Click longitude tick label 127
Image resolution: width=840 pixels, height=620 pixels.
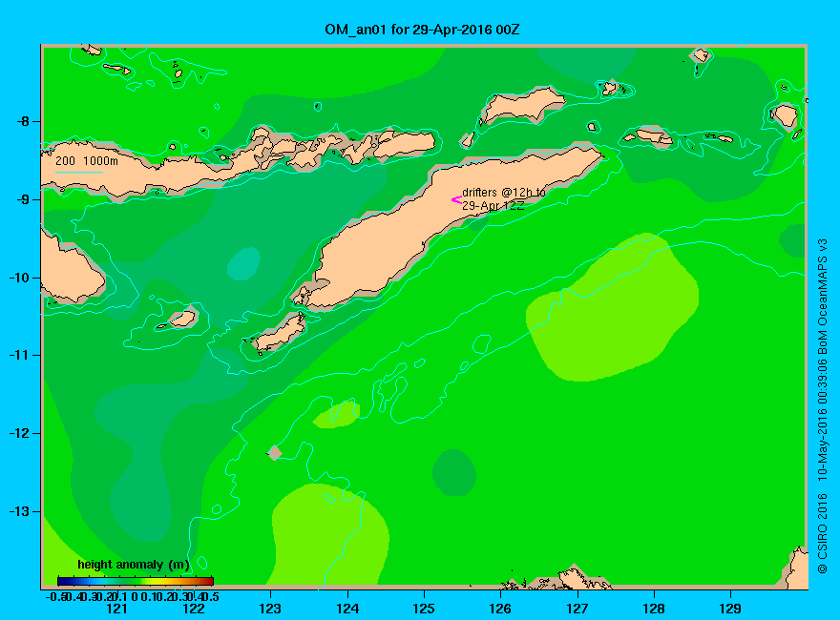pyautogui.click(x=577, y=609)
